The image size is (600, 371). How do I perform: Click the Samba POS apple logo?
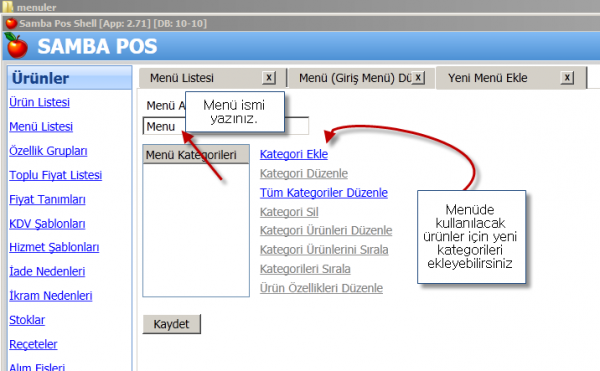(17, 45)
